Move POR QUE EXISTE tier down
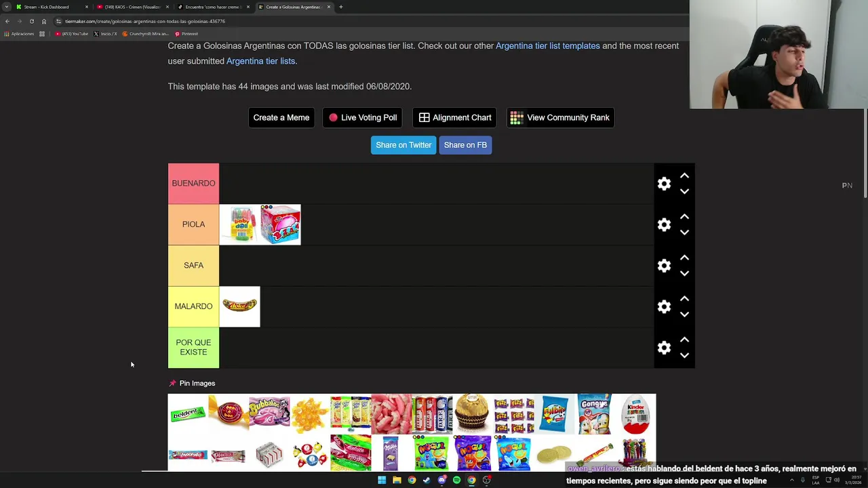Screen dimensions: 868x488 pyautogui.click(x=684, y=356)
